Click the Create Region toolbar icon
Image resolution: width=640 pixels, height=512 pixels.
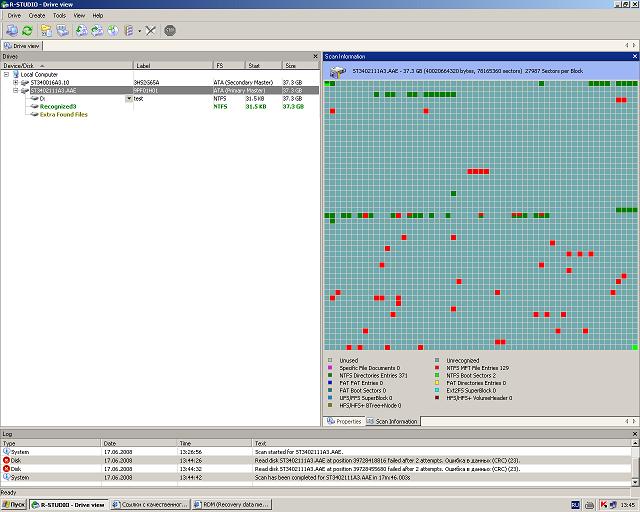(x=113, y=30)
